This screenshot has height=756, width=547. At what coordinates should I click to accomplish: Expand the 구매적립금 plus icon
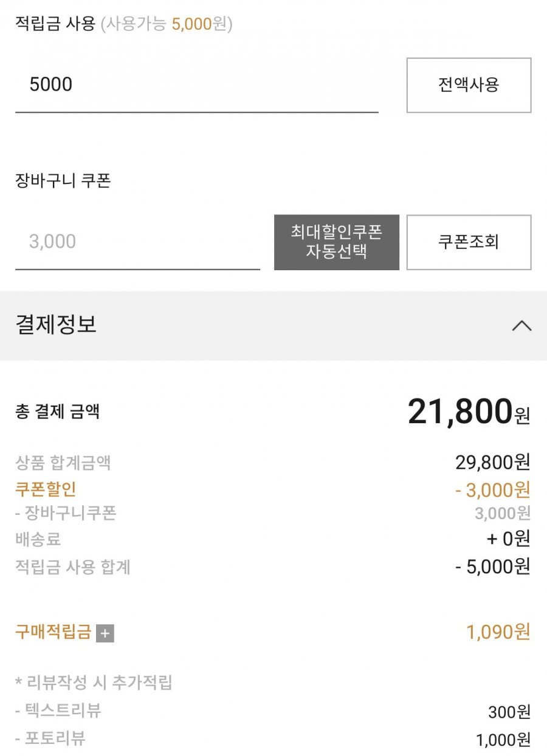pyautogui.click(x=105, y=634)
